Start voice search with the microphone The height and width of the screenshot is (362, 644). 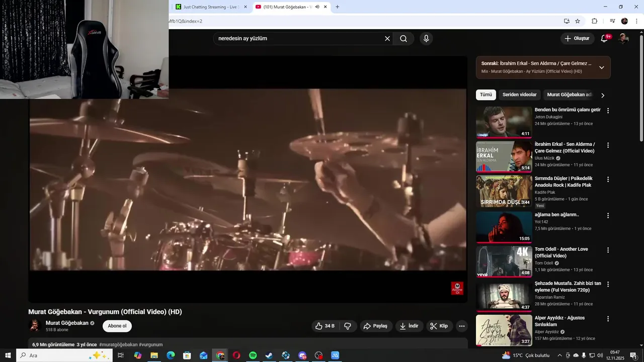tap(426, 38)
